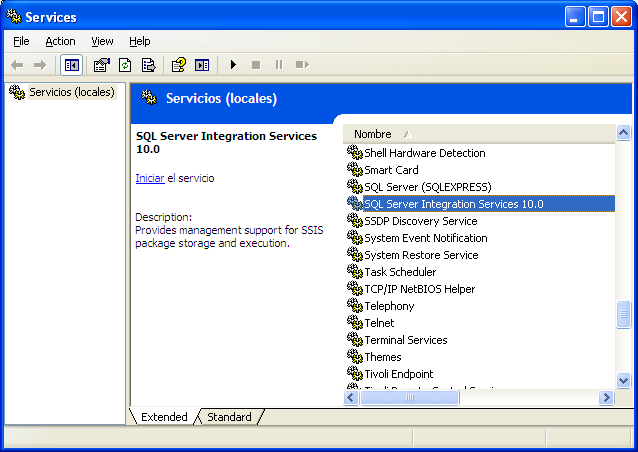Click the Iniciar link to start service
The width and height of the screenshot is (638, 452).
[149, 178]
